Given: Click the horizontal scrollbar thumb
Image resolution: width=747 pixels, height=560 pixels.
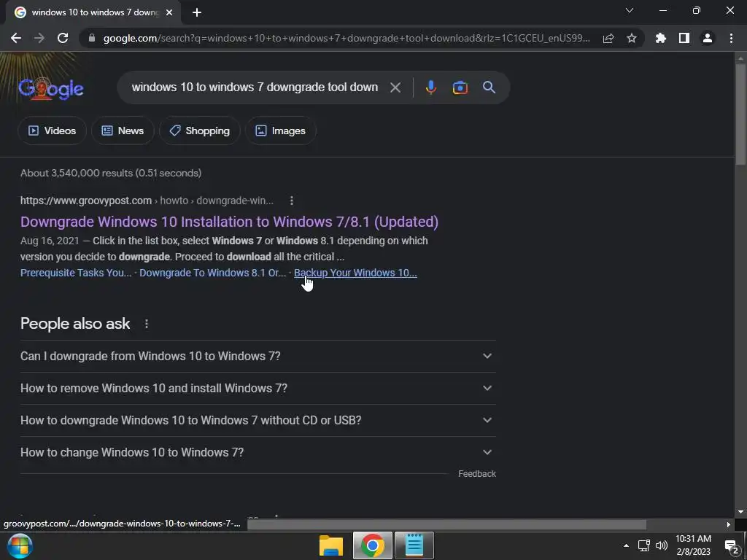Looking at the screenshot, I should tap(446, 525).
